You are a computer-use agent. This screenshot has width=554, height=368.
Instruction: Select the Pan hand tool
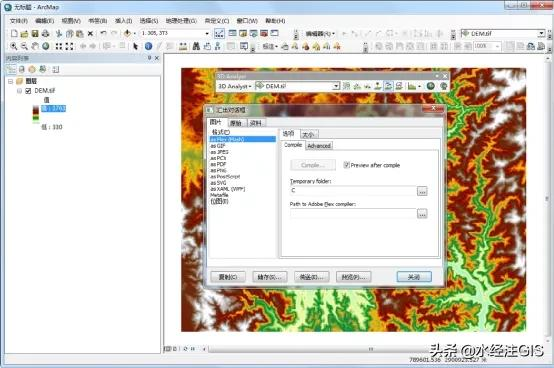[x=35, y=46]
